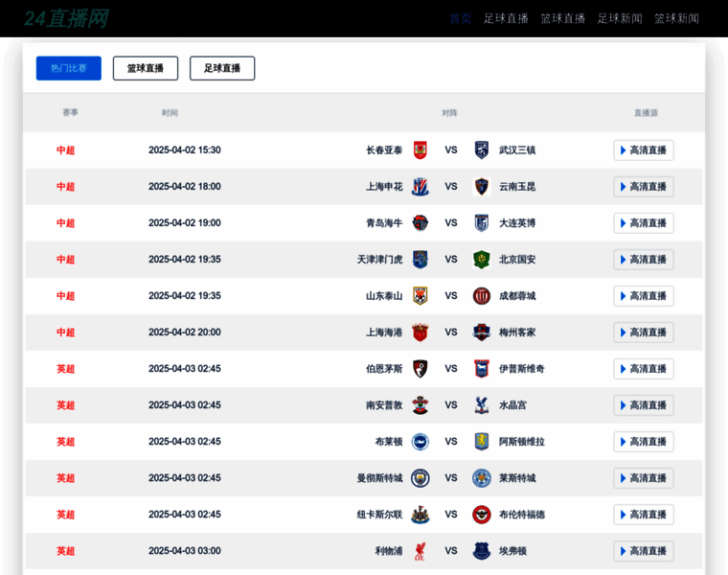Click the 成都蓉城 red crest
Viewport: 728px width, 575px height.
coord(482,296)
